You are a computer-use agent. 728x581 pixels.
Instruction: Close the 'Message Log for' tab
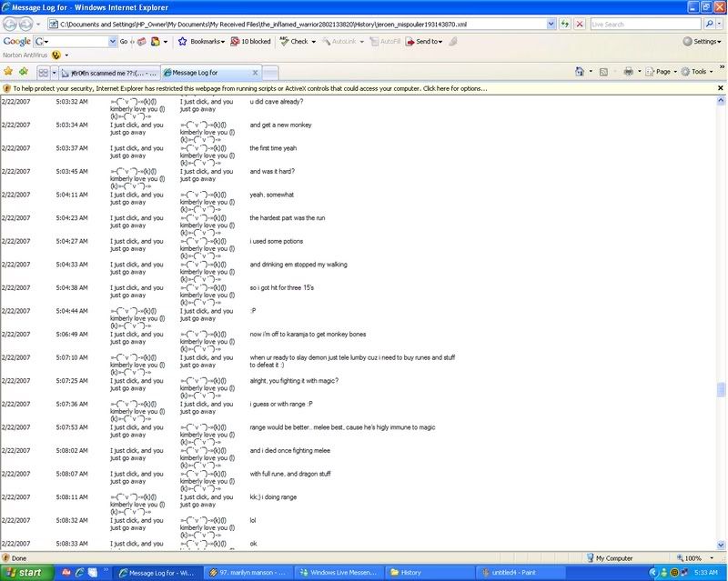(x=255, y=73)
